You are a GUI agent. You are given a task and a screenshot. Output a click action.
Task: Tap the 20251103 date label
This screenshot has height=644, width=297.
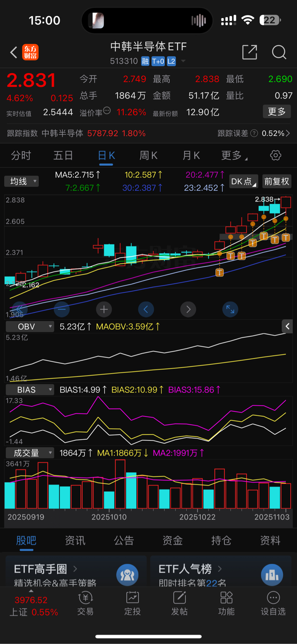[272, 517]
